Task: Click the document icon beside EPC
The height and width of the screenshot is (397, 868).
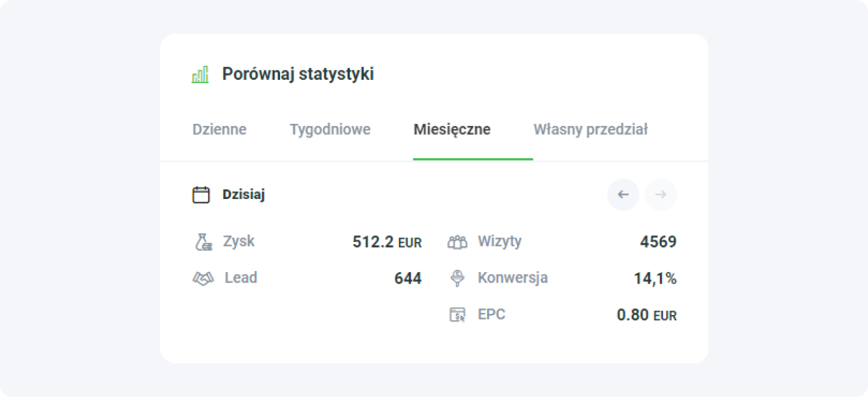Action: pyautogui.click(x=457, y=315)
